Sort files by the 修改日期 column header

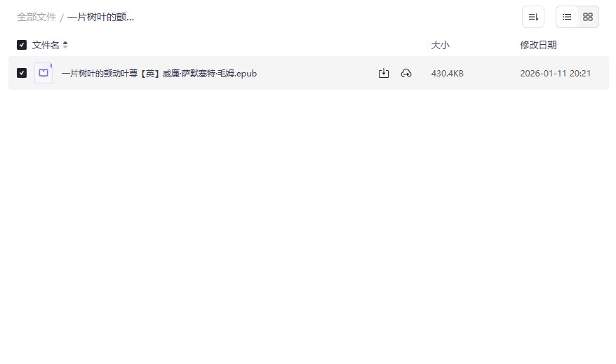[x=538, y=45]
